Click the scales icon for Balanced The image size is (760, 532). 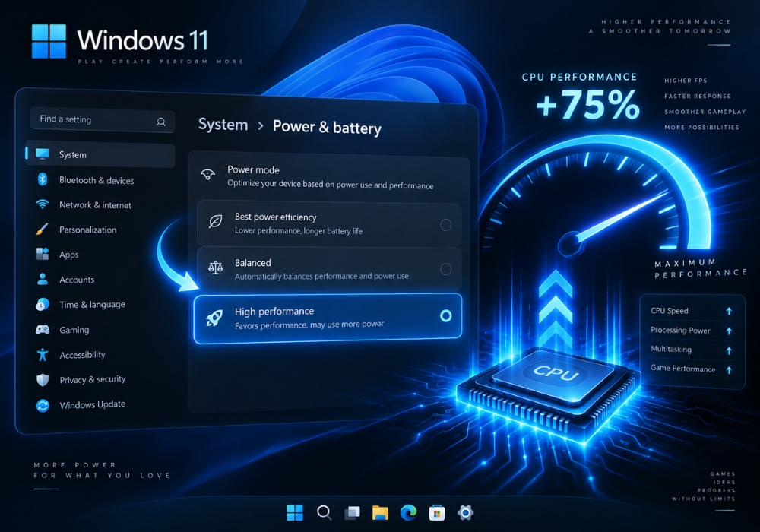coord(215,268)
